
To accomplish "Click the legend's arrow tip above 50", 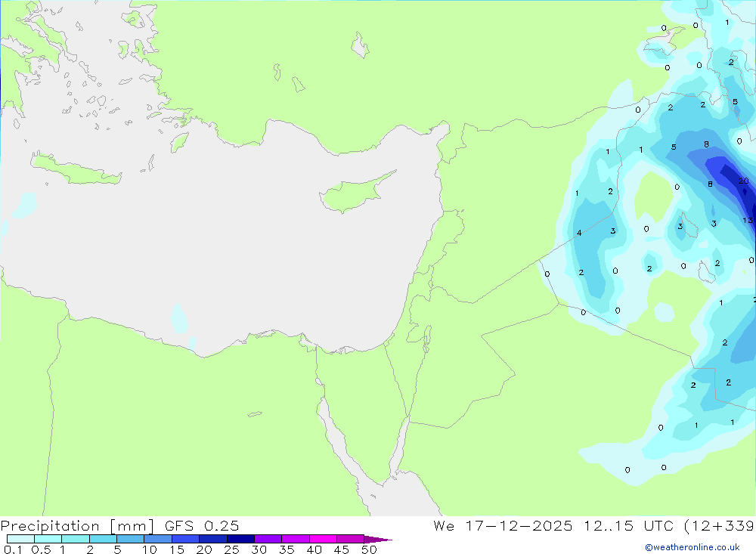I will tap(379, 539).
